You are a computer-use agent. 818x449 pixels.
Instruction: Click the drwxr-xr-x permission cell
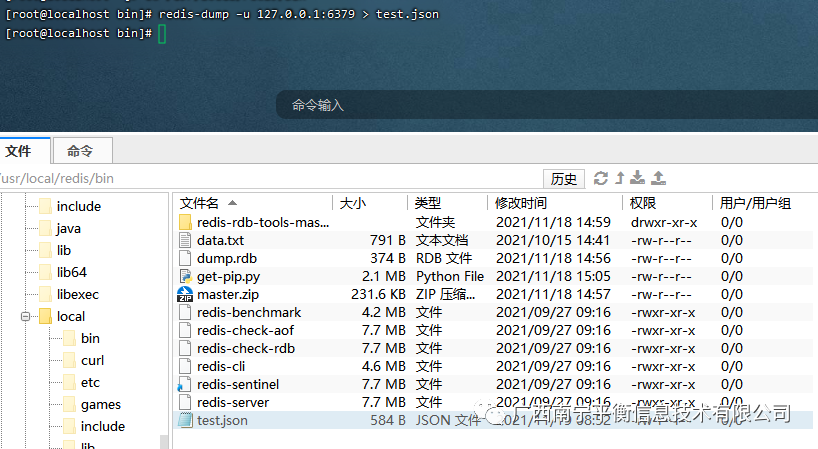click(x=664, y=223)
